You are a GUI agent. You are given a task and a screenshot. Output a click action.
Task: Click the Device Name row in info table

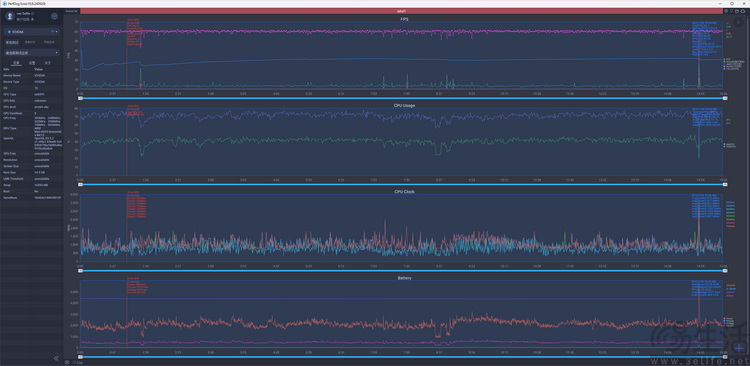[32, 76]
